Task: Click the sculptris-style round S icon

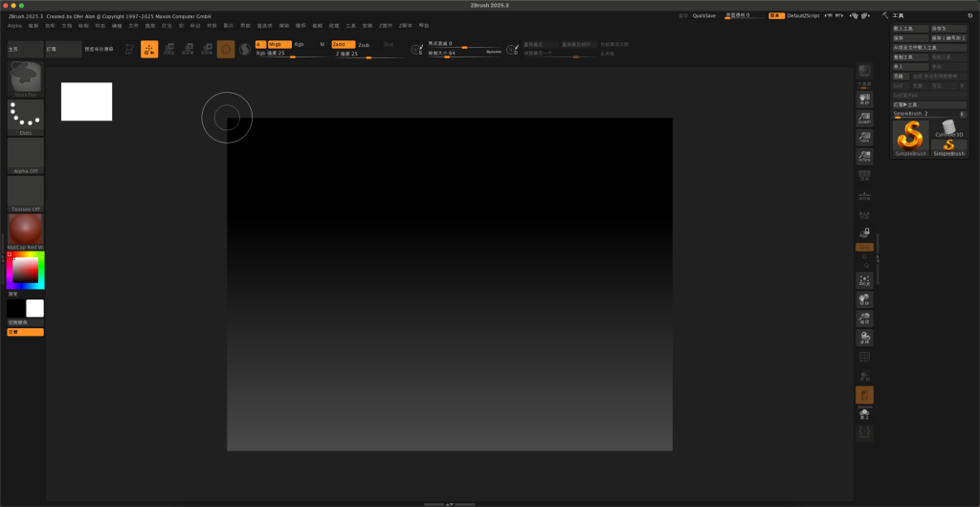Action: point(245,50)
